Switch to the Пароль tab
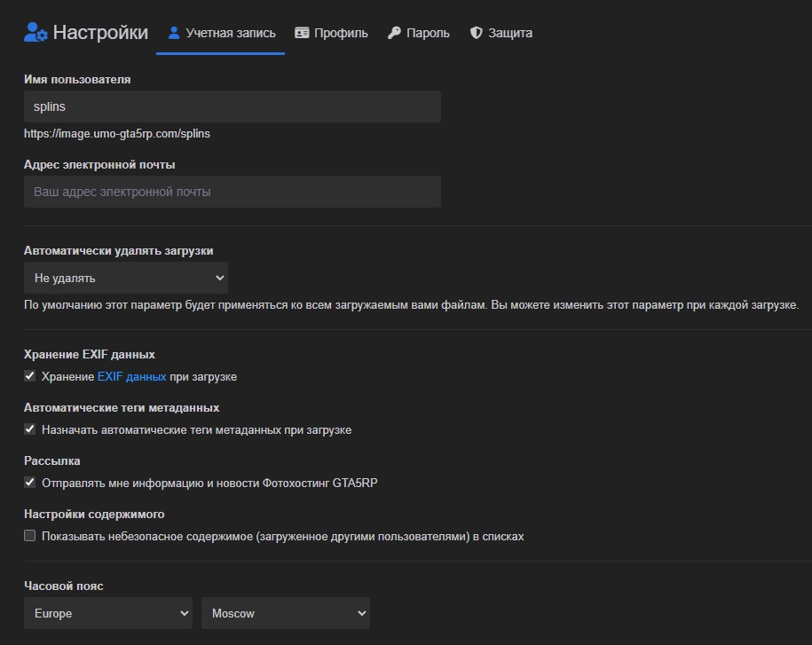Image resolution: width=812 pixels, height=645 pixels. coord(428,33)
